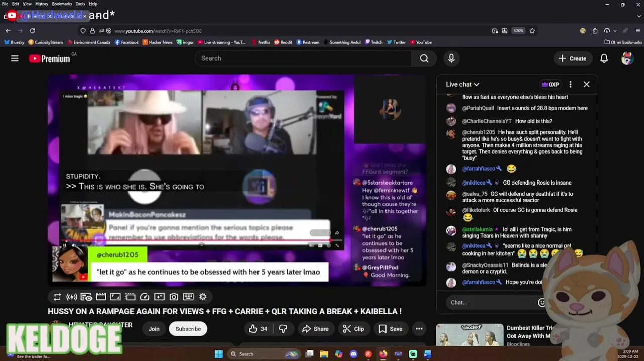Save video to playlist

click(x=390, y=329)
